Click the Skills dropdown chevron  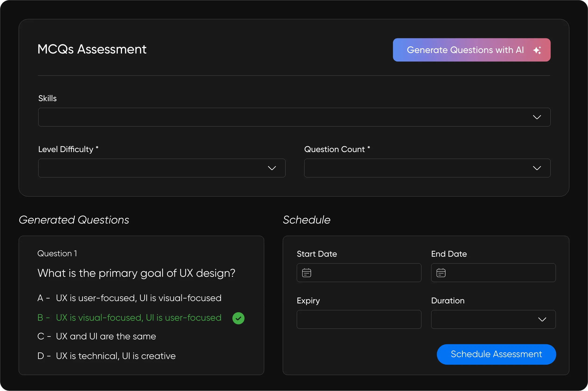click(x=537, y=117)
